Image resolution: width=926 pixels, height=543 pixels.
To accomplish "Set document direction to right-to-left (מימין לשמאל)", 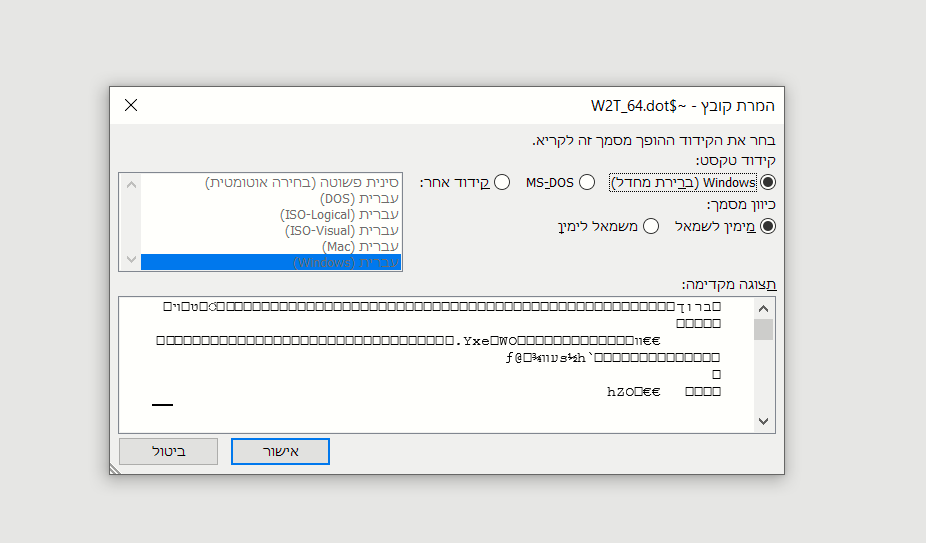I will (768, 226).
